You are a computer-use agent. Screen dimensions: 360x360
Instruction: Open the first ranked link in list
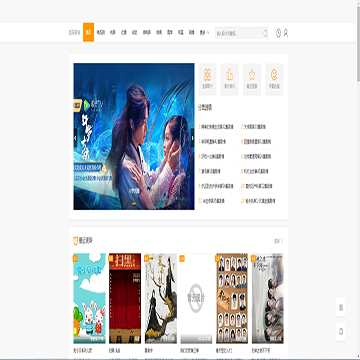pyautogui.click(x=216, y=127)
